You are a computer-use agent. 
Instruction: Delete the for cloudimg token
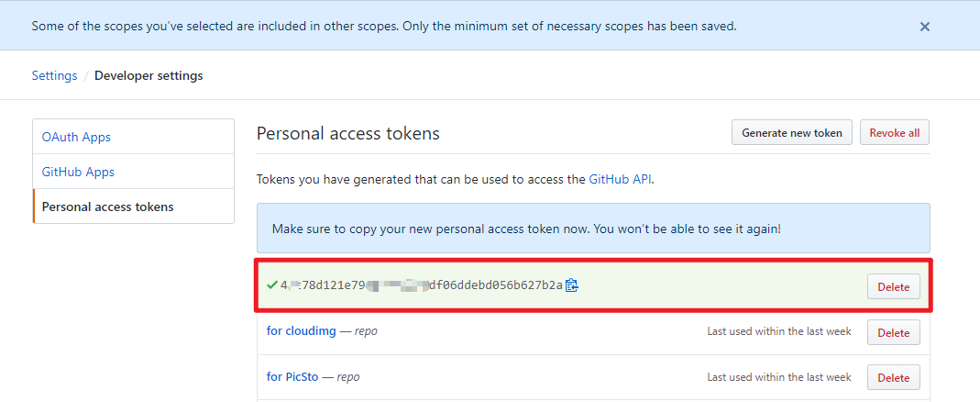tap(893, 332)
